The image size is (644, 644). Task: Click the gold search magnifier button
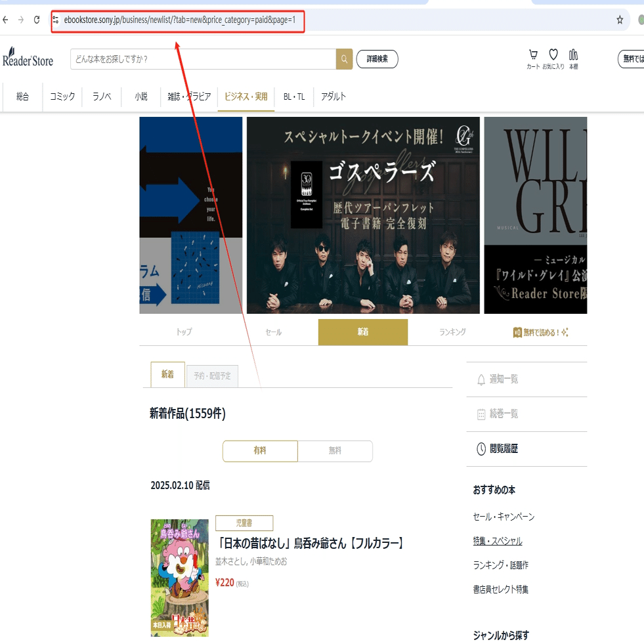point(344,59)
